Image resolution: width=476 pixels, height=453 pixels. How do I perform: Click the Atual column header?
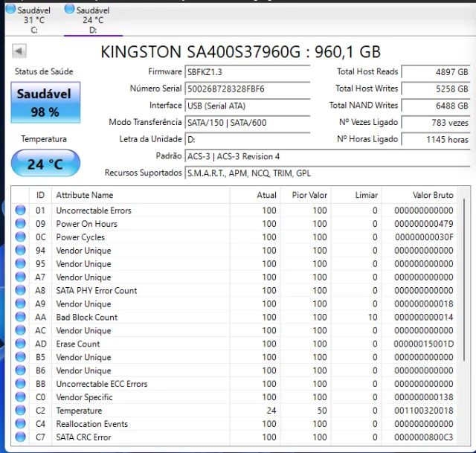click(x=255, y=195)
